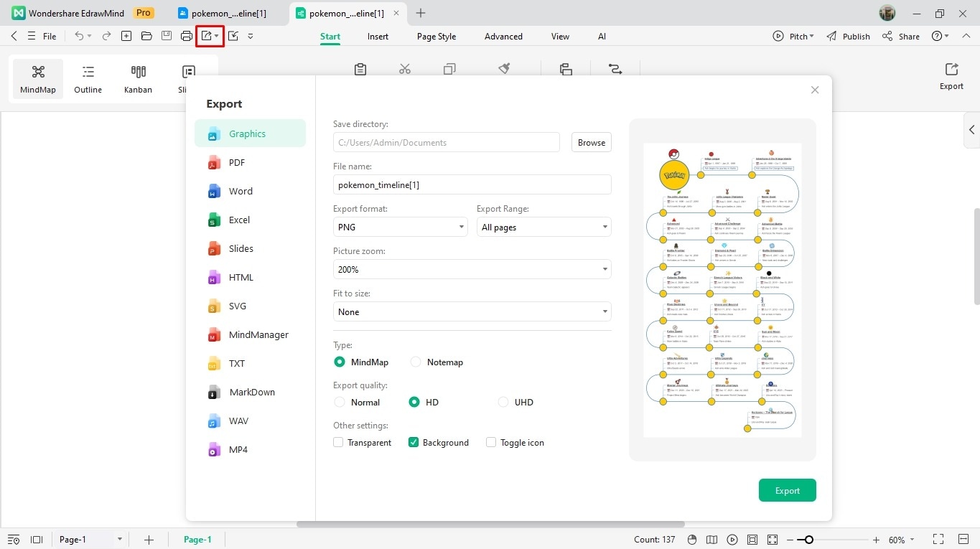Click the Redo arrow icon

click(x=106, y=36)
